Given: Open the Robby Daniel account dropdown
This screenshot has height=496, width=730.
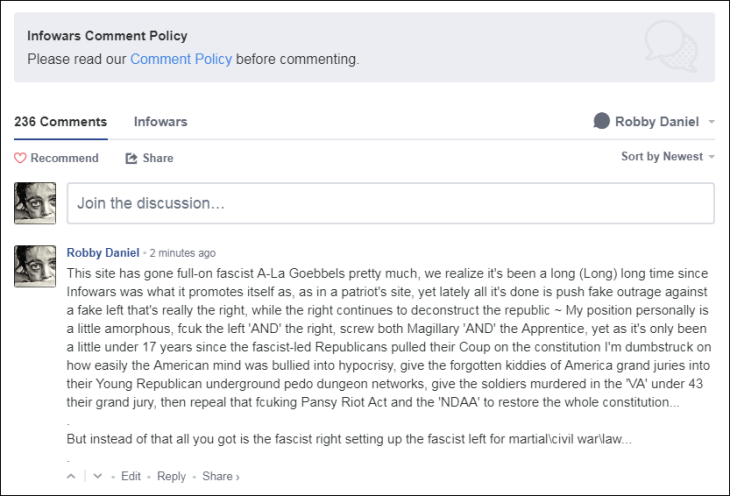Looking at the screenshot, I should 654,122.
